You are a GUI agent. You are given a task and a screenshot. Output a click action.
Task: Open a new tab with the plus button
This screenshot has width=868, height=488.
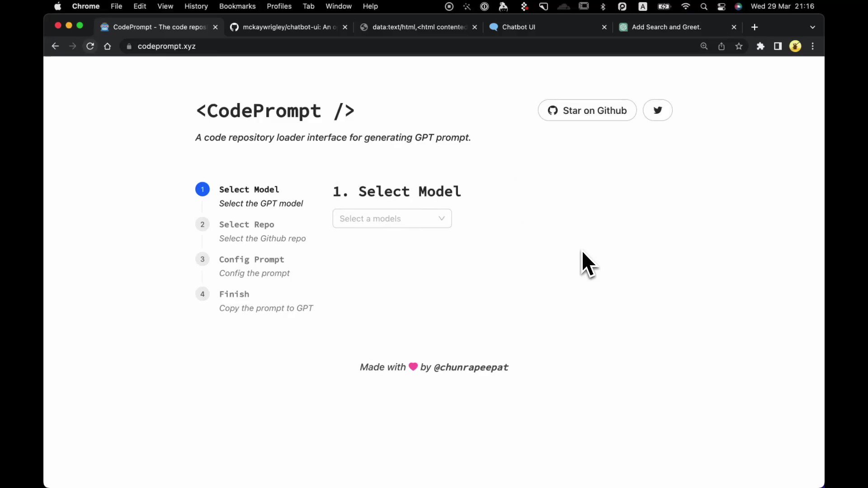point(755,27)
